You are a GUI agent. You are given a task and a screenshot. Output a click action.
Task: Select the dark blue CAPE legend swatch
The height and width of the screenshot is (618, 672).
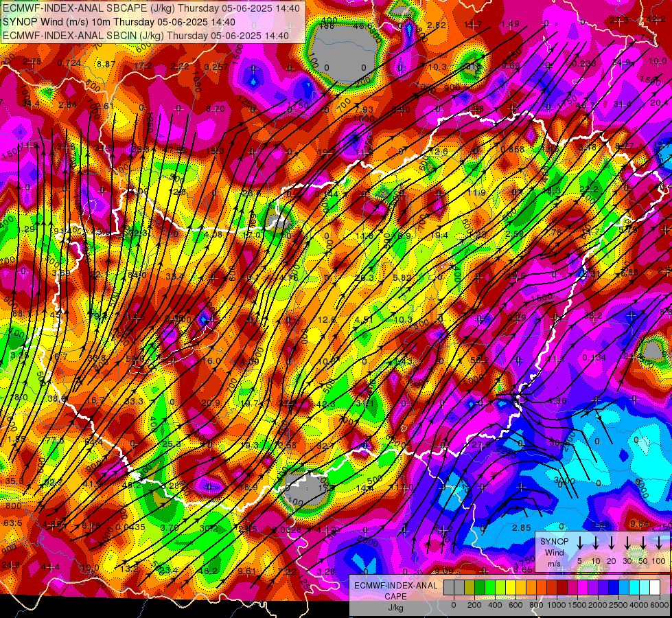pyautogui.click(x=613, y=588)
